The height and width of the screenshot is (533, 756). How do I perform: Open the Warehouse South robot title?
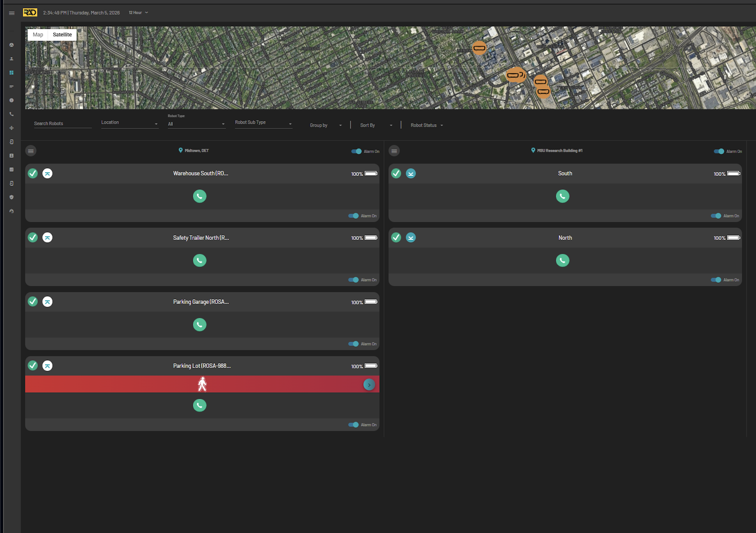point(201,174)
